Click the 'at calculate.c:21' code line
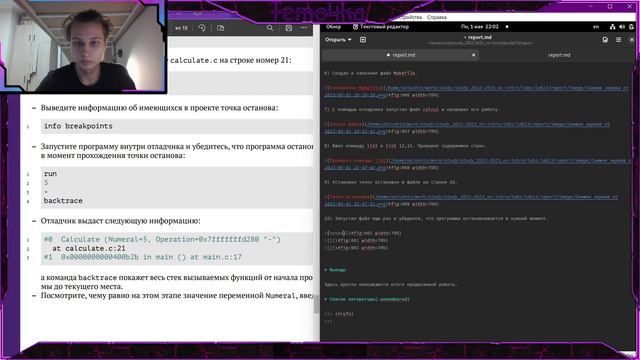 tap(89, 248)
